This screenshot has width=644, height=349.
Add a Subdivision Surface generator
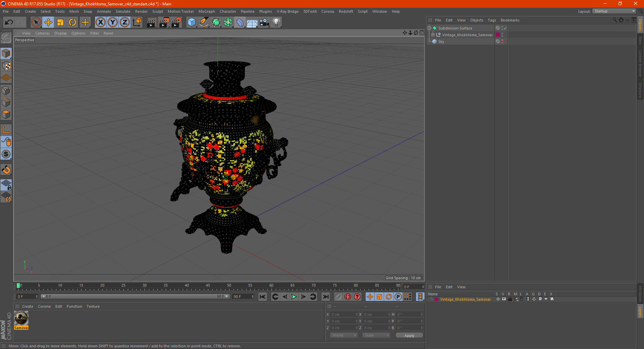[x=216, y=22]
